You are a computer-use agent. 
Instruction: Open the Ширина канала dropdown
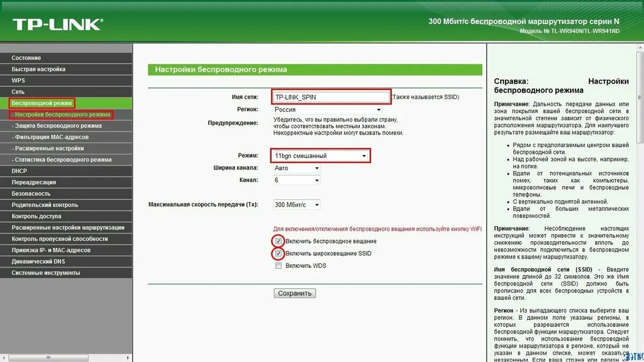point(297,168)
